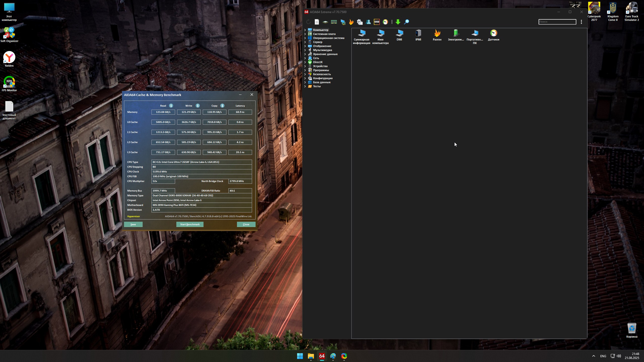The height and width of the screenshot is (362, 644).
Task: Click the flame stability test toolbar icon
Action: (351, 22)
